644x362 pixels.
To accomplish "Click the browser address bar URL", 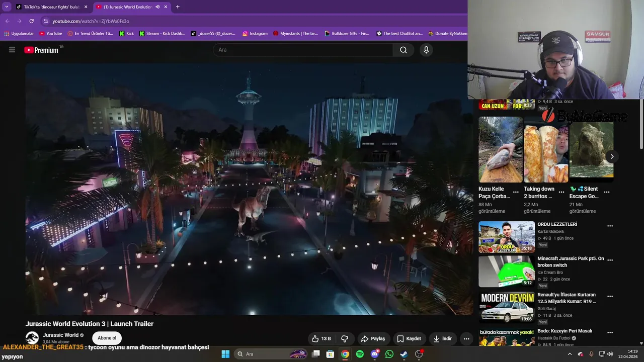I will pyautogui.click(x=91, y=21).
